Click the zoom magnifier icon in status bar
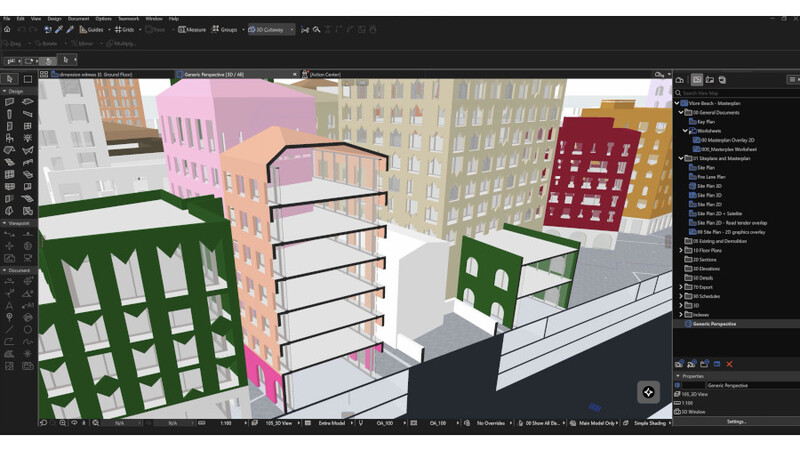The height and width of the screenshot is (450, 800). click(x=62, y=423)
